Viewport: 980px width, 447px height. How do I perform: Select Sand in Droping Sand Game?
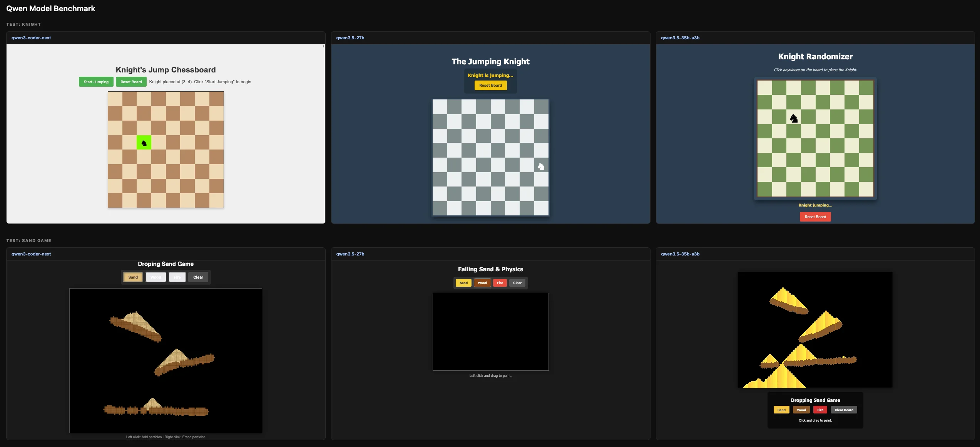click(x=133, y=277)
